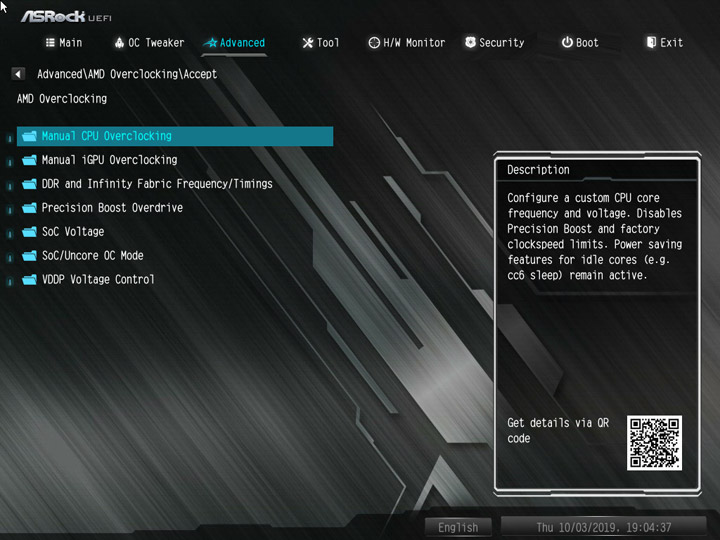This screenshot has width=720, height=540.
Task: Click folder icon for Manual iGPU Overclocking
Action: tap(29, 160)
